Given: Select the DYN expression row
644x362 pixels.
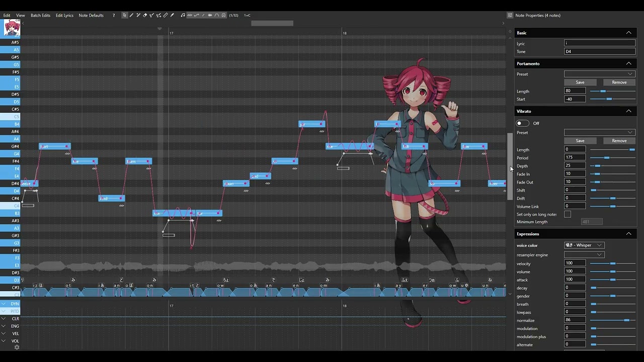Looking at the screenshot, I should click(x=10, y=304).
